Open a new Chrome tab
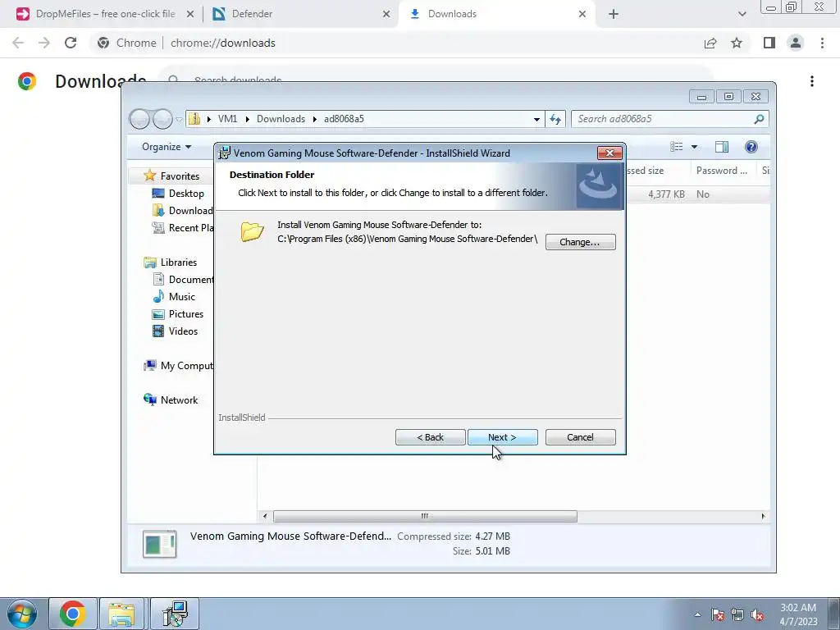840x630 pixels. (614, 15)
